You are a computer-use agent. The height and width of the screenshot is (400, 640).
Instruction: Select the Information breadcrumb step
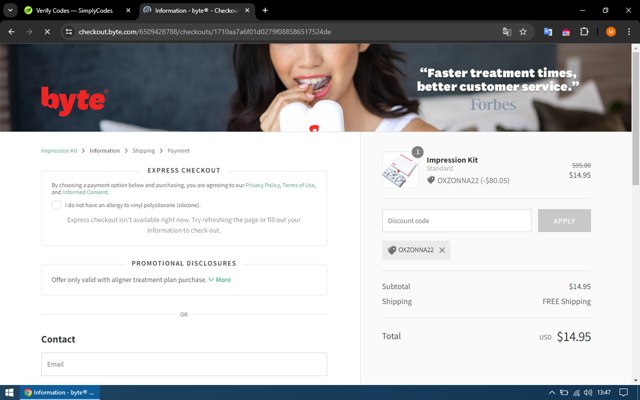(x=104, y=151)
